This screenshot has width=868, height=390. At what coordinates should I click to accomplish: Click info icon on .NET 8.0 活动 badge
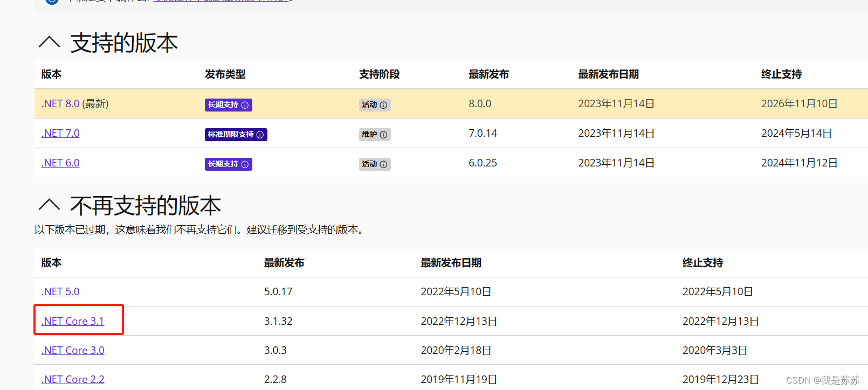point(383,105)
